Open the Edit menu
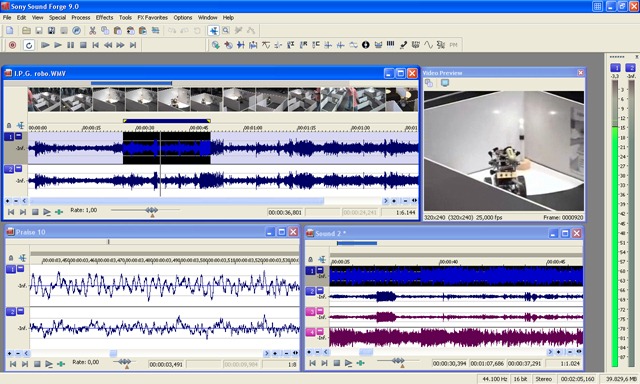 point(21,18)
